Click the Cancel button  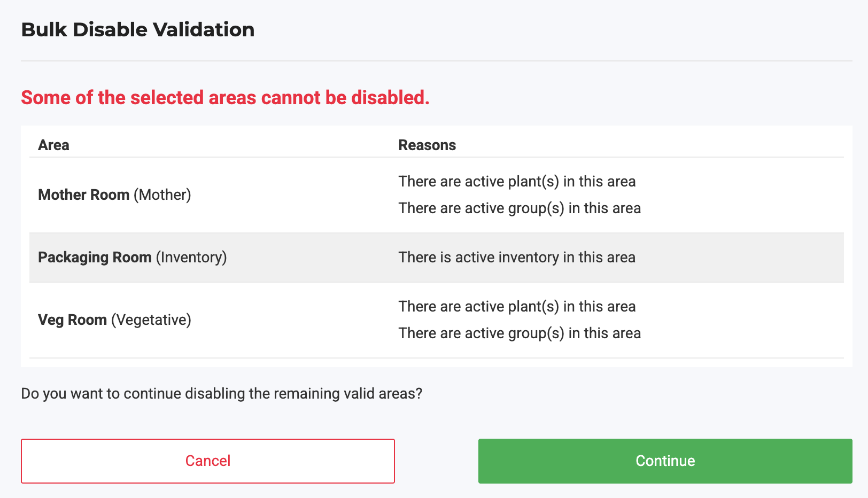pyautogui.click(x=208, y=461)
